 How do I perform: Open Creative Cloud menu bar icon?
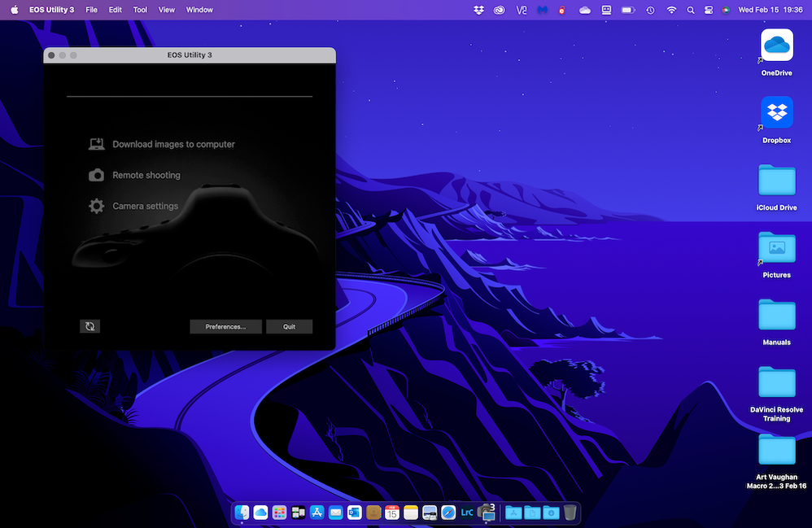point(500,10)
